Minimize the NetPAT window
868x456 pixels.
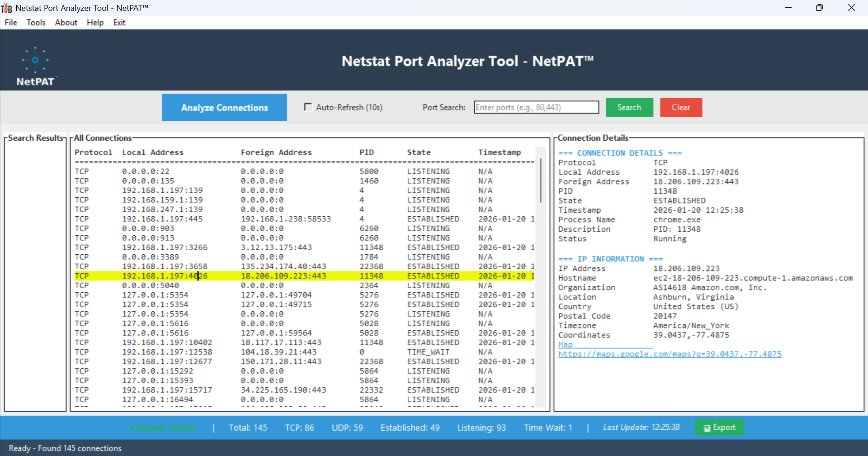click(788, 8)
